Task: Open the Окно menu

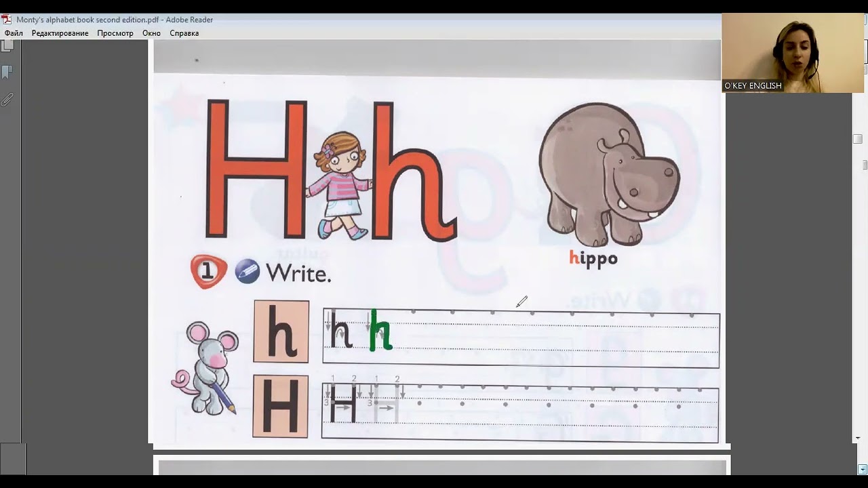Action: 151,33
